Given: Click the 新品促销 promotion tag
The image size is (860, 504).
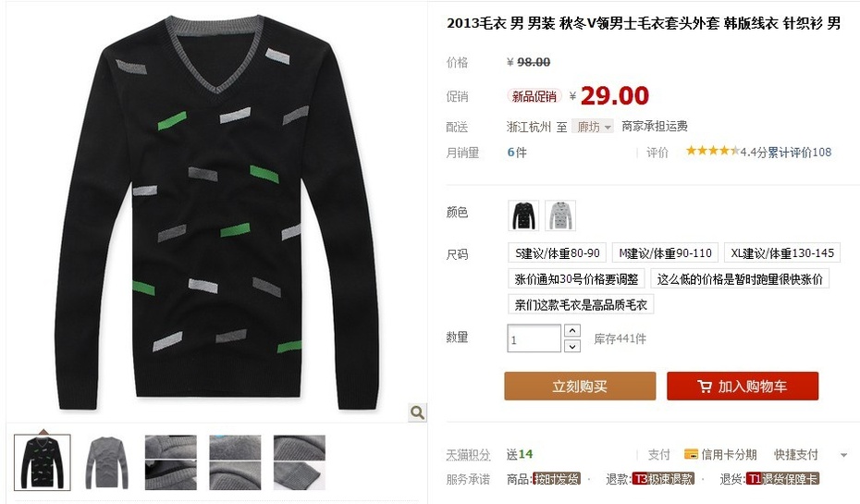Looking at the screenshot, I should 534,96.
